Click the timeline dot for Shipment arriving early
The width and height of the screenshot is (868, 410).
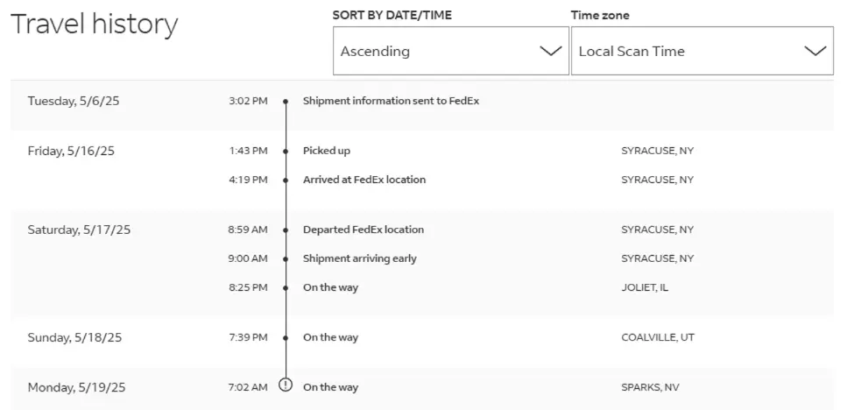286,259
